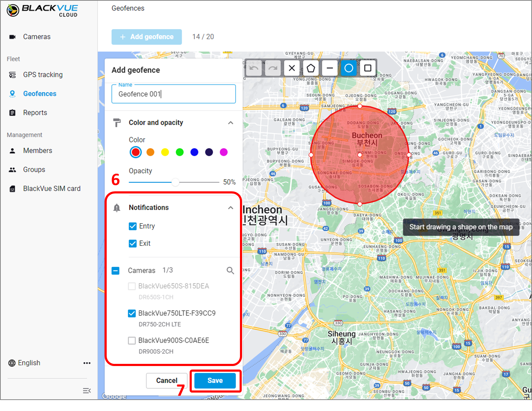Choose the dark navy color swatch
Viewport: 532px width, 411px height.
(209, 152)
